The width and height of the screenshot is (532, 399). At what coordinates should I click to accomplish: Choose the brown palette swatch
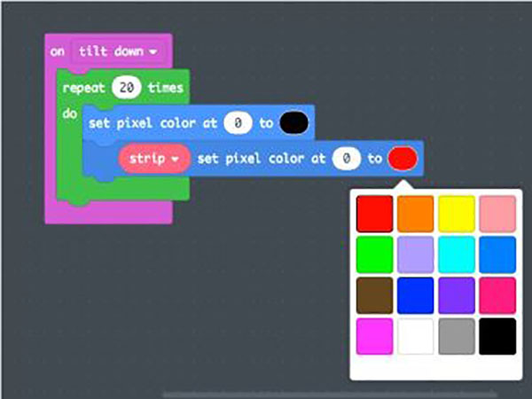pos(374,295)
